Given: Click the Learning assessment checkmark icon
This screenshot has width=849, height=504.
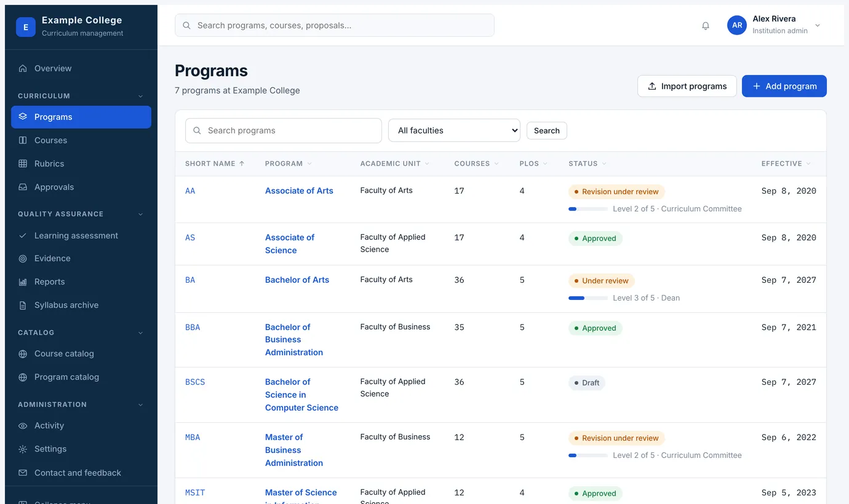Looking at the screenshot, I should (23, 235).
